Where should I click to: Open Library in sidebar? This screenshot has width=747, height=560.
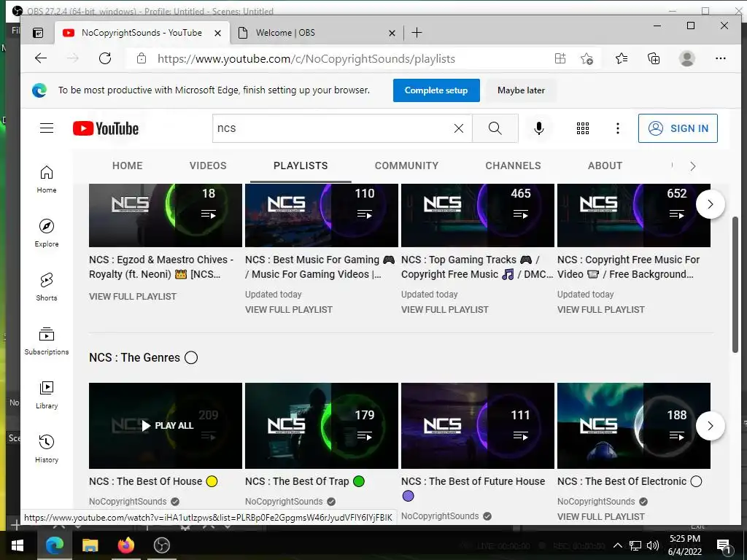click(47, 394)
